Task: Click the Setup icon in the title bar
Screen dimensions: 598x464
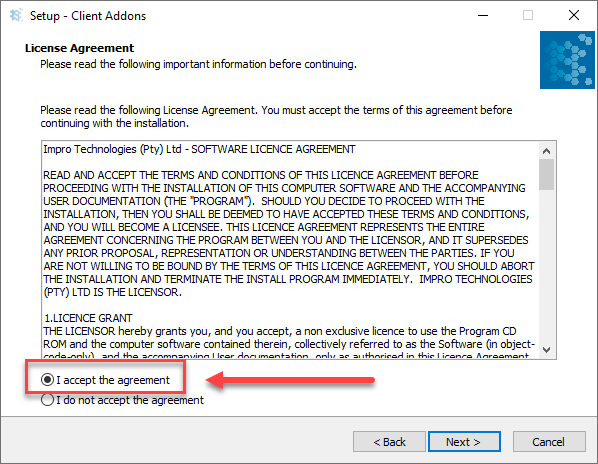Action: (x=16, y=16)
